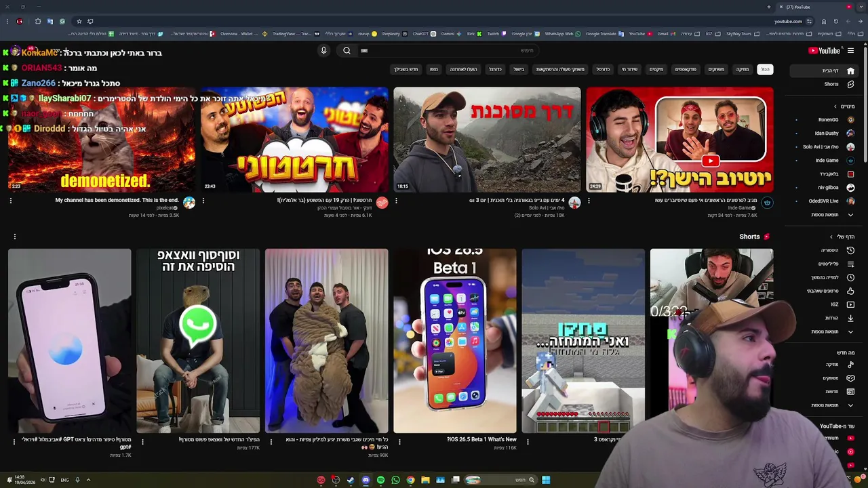Open the Inde Game subscription channel

point(823,161)
